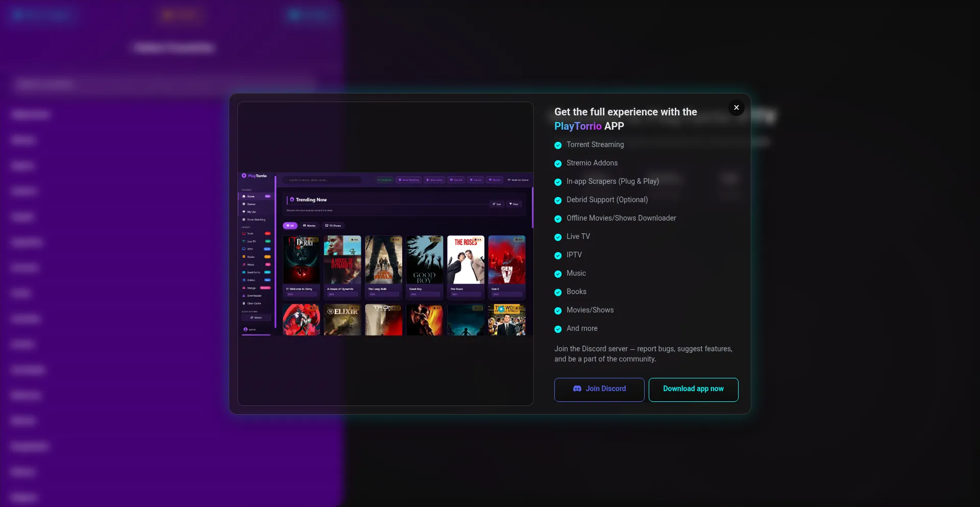Click the check circle beside In-app Scrapers
Image resolution: width=980 pixels, height=507 pixels.
558,182
